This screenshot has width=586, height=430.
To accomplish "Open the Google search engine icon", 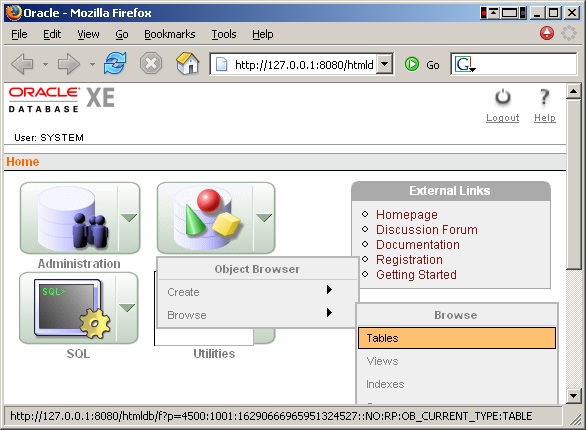I will [x=464, y=64].
